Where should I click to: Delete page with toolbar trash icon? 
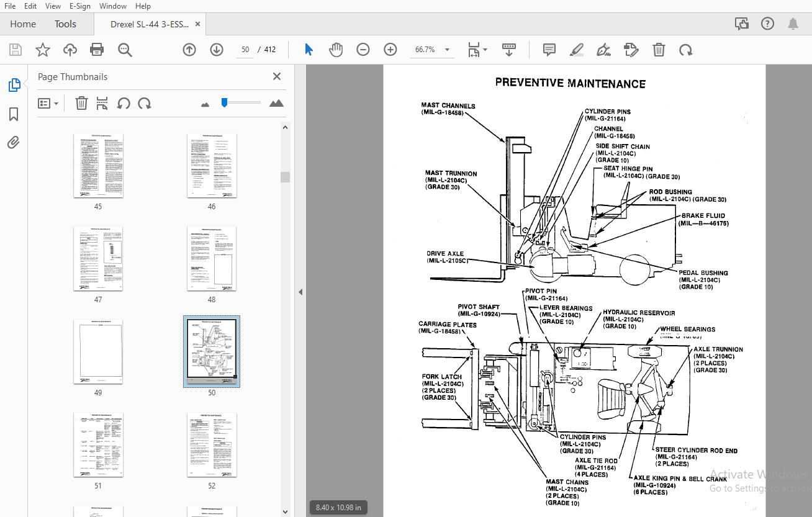(659, 50)
